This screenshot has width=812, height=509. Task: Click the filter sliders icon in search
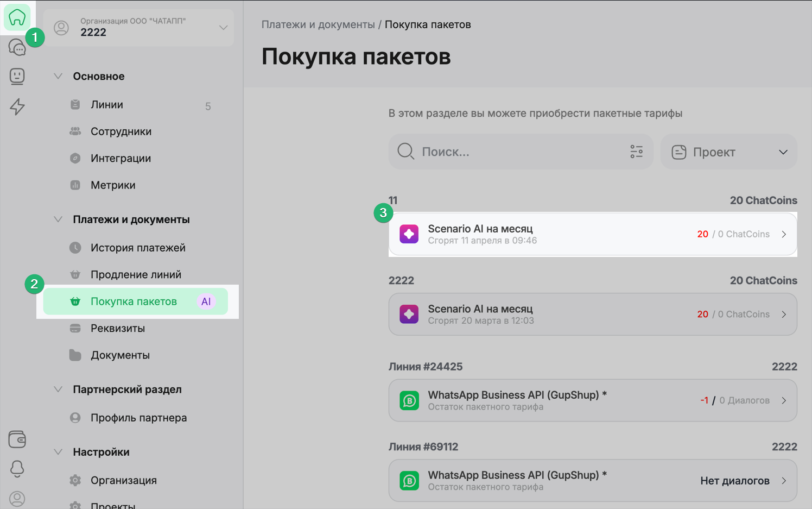636,152
